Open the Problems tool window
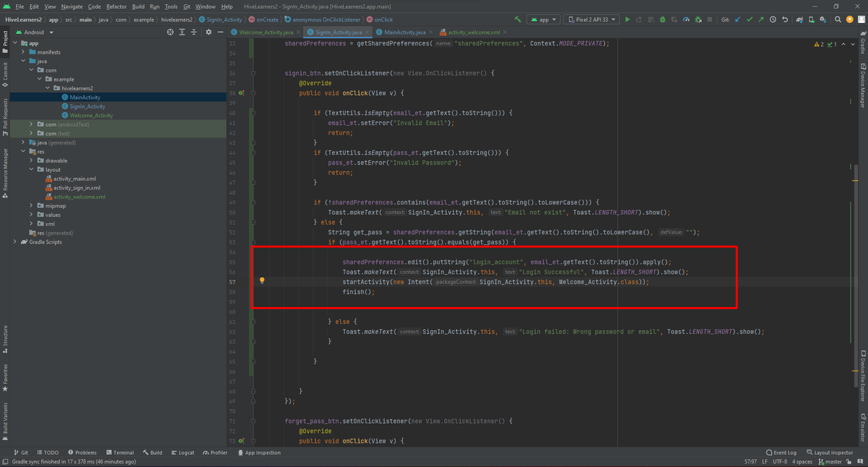This screenshot has width=868, height=467. (81, 453)
